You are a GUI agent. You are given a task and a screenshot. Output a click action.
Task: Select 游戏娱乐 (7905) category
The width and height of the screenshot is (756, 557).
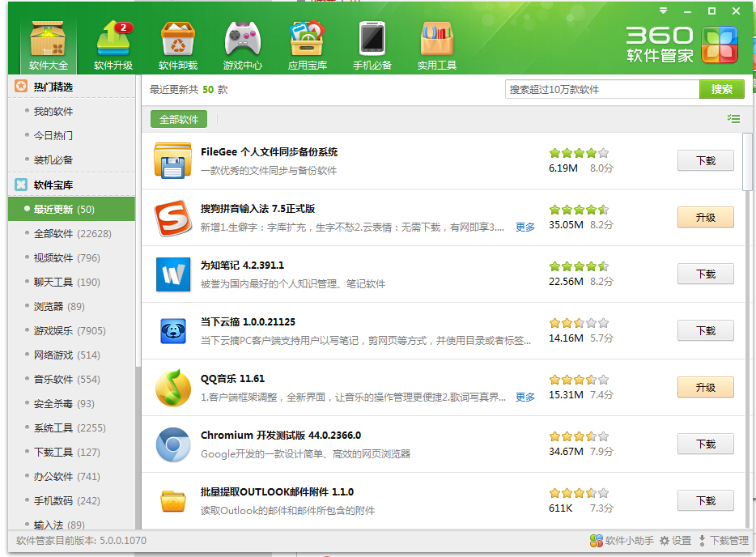pos(71,331)
